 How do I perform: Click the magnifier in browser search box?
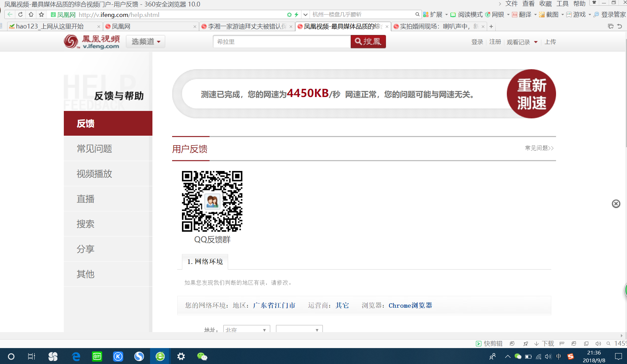tap(417, 14)
